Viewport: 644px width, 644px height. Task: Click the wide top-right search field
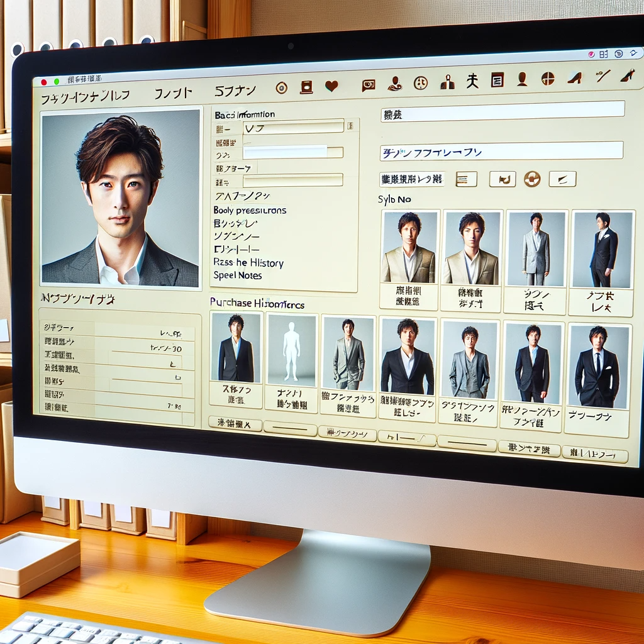point(502,111)
